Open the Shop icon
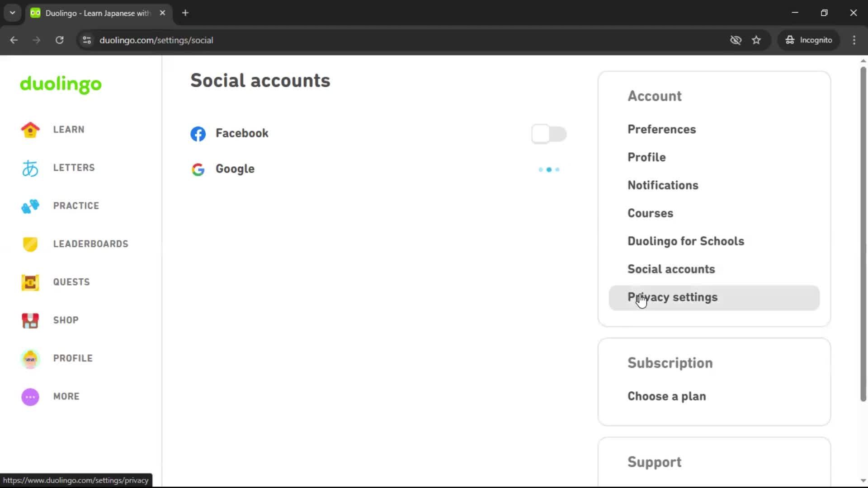 tap(30, 321)
